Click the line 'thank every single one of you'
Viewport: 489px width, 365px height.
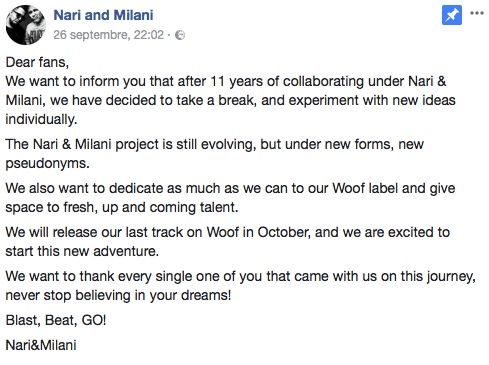pyautogui.click(x=240, y=276)
